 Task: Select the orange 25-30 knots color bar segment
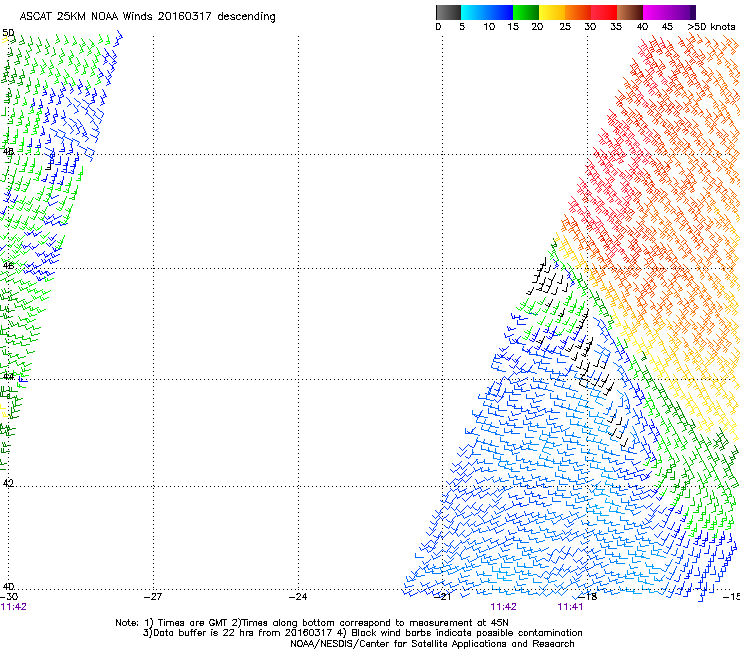click(578, 12)
